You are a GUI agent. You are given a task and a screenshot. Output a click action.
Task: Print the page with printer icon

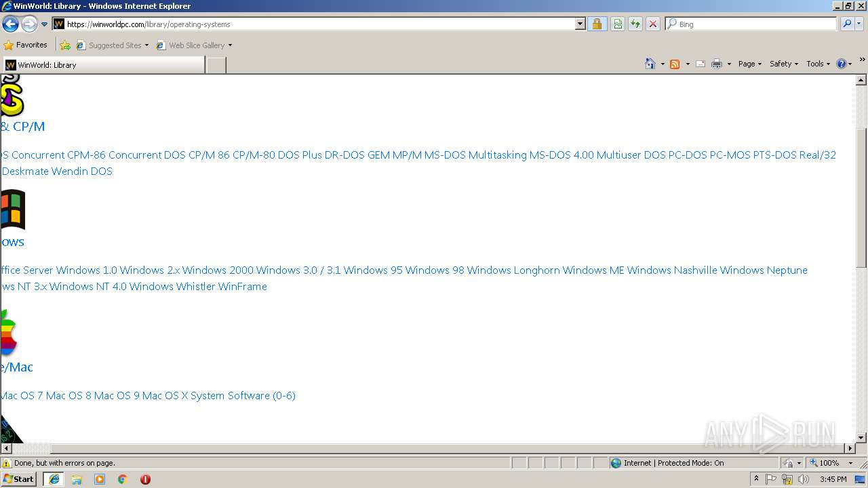[x=717, y=64]
